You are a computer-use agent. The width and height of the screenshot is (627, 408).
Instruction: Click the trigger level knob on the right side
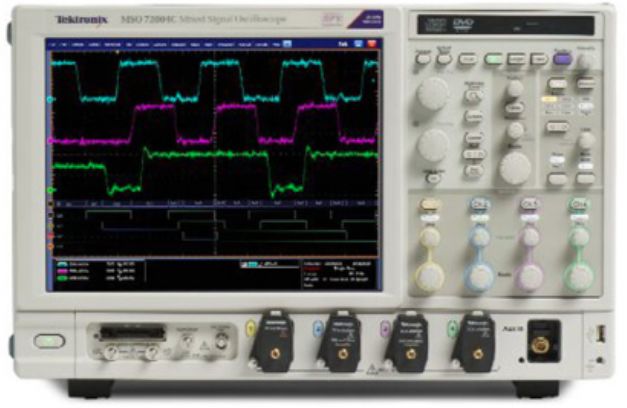coord(586,140)
